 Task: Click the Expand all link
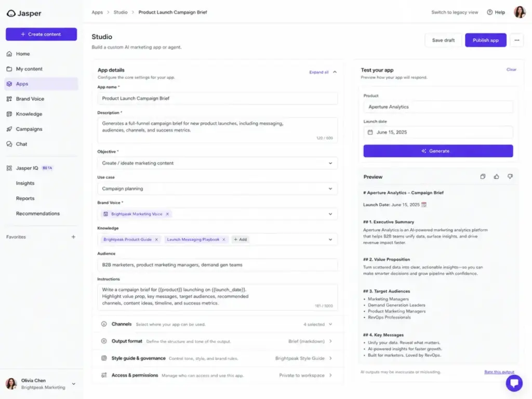click(x=318, y=72)
